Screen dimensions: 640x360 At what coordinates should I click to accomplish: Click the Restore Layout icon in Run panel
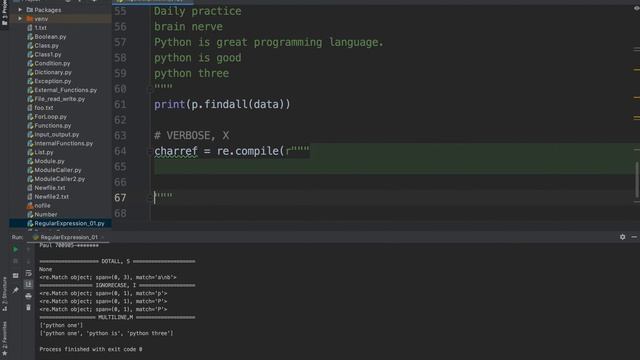click(16, 276)
